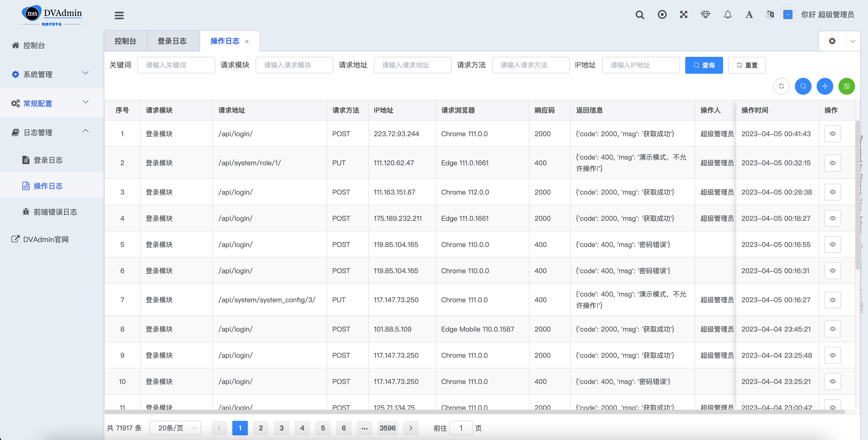The image size is (868, 440).
Task: Open the header search magnifier icon
Action: (640, 15)
